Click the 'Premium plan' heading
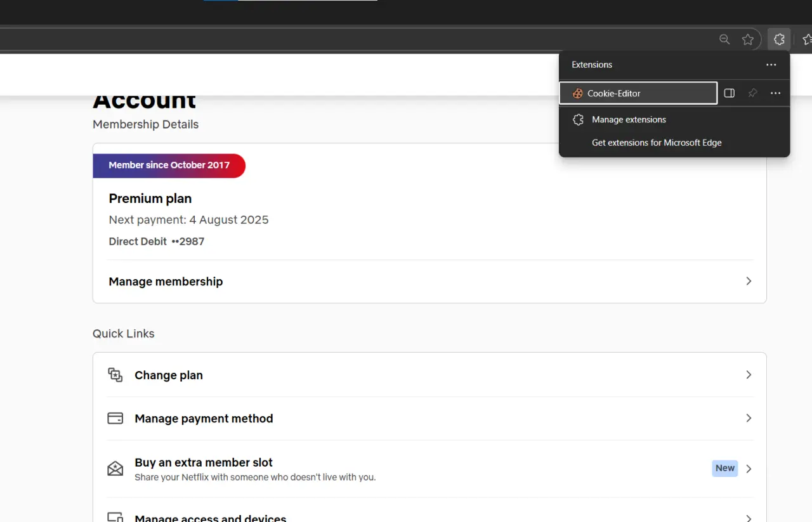This screenshot has width=812, height=522. [150, 199]
